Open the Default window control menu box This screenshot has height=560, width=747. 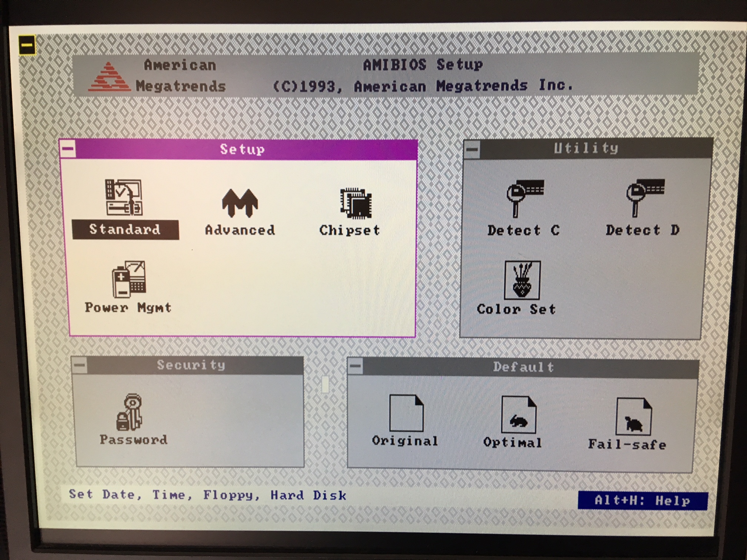pos(355,366)
